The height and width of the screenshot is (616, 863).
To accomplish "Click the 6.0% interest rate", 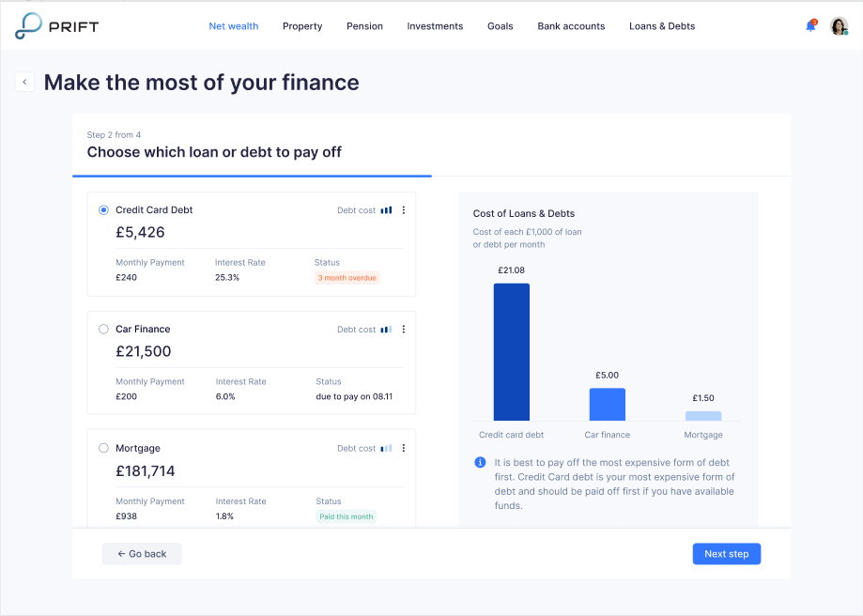I will click(x=225, y=396).
